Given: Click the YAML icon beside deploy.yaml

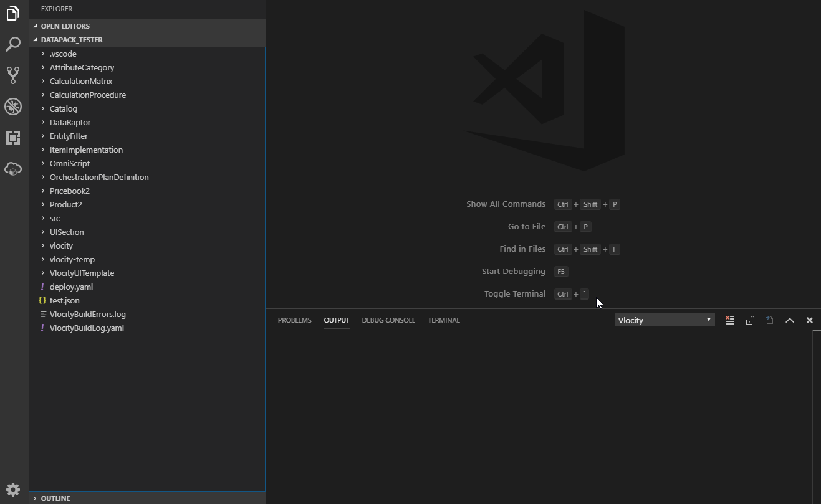Looking at the screenshot, I should click(42, 287).
